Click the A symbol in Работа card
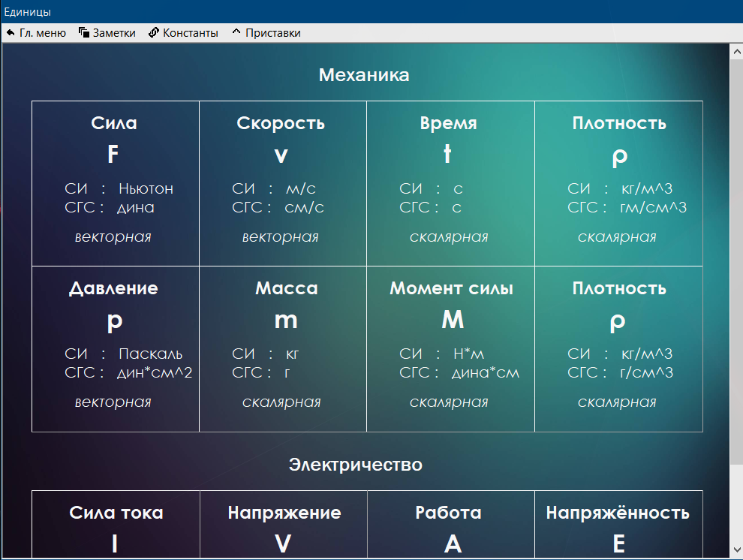Viewport: 743px width, 560px height. tap(453, 543)
